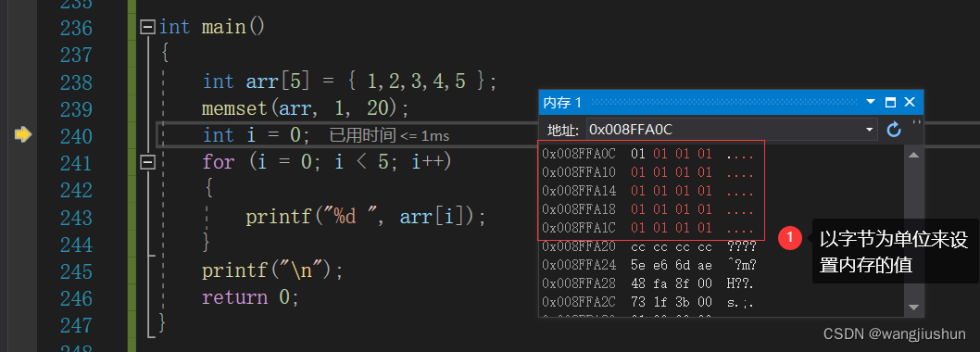Click memory row address 0x008FFA1C
This screenshot has height=352, width=980.
[579, 228]
